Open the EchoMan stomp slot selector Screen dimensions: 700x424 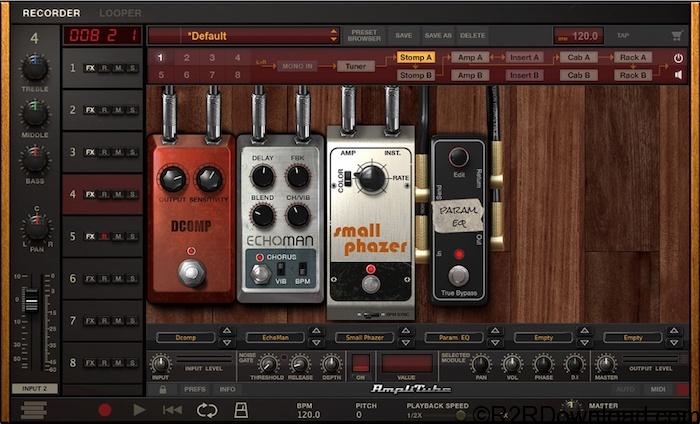click(x=275, y=337)
